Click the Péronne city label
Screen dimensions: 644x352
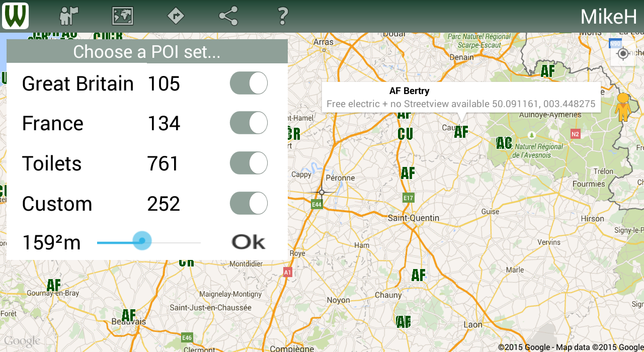click(340, 178)
